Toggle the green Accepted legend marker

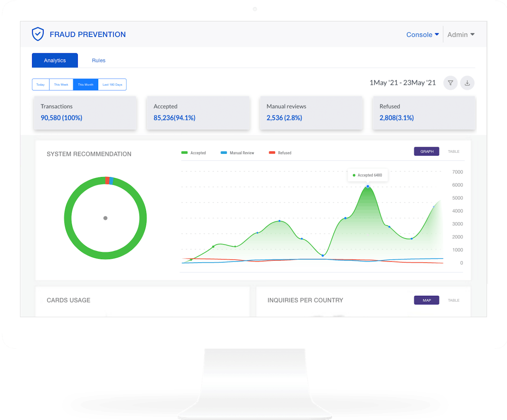coord(184,153)
